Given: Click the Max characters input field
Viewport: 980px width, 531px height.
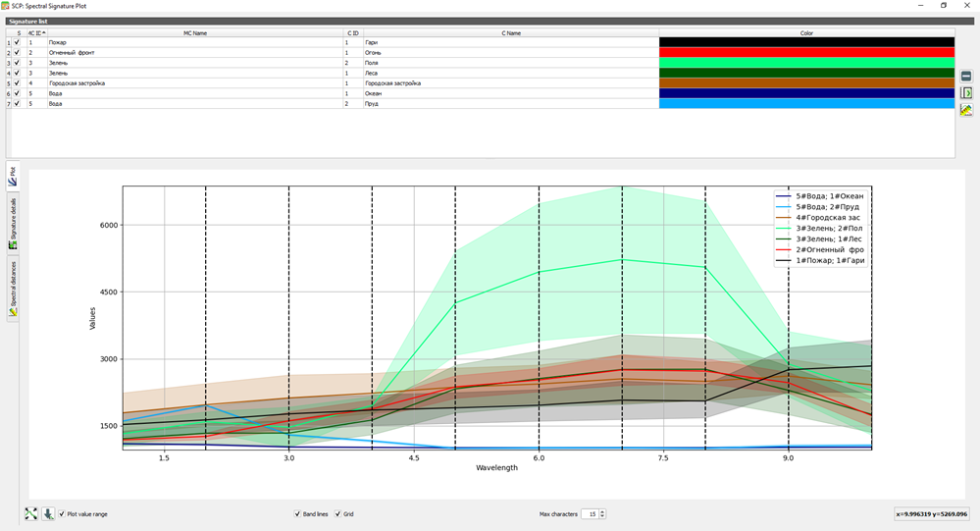Looking at the screenshot, I should 590,514.
